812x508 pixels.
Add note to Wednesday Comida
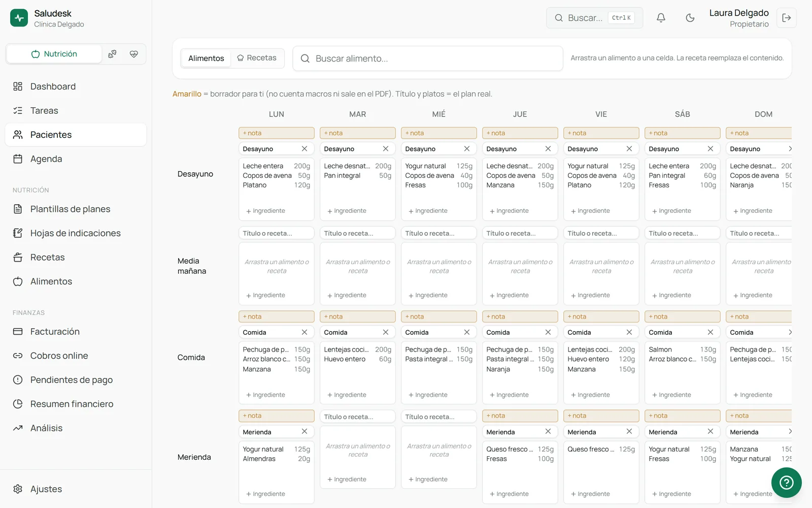pyautogui.click(x=439, y=316)
